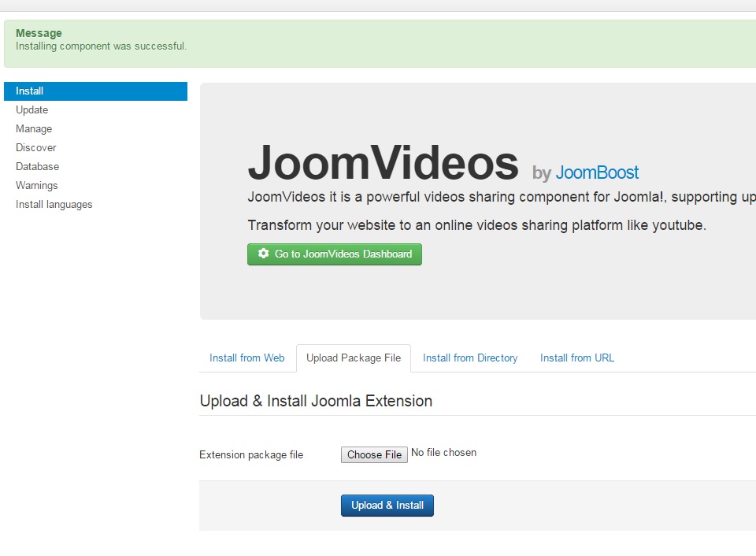Go to Manage extensions

pos(34,128)
